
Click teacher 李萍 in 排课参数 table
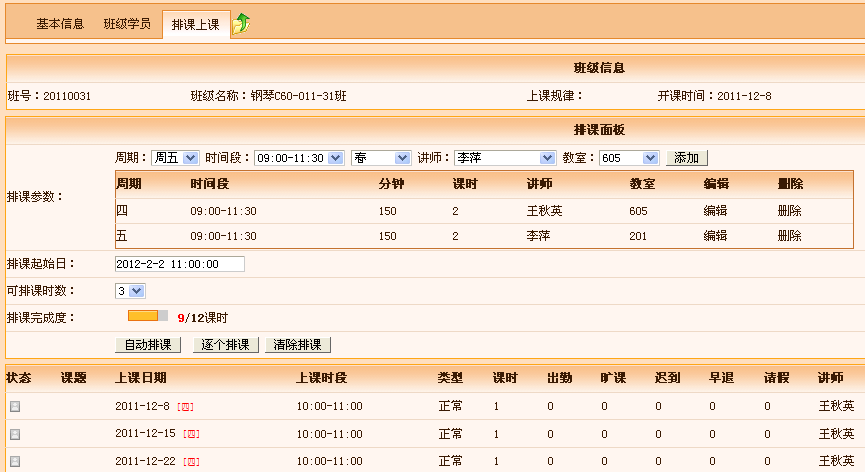pyautogui.click(x=538, y=236)
